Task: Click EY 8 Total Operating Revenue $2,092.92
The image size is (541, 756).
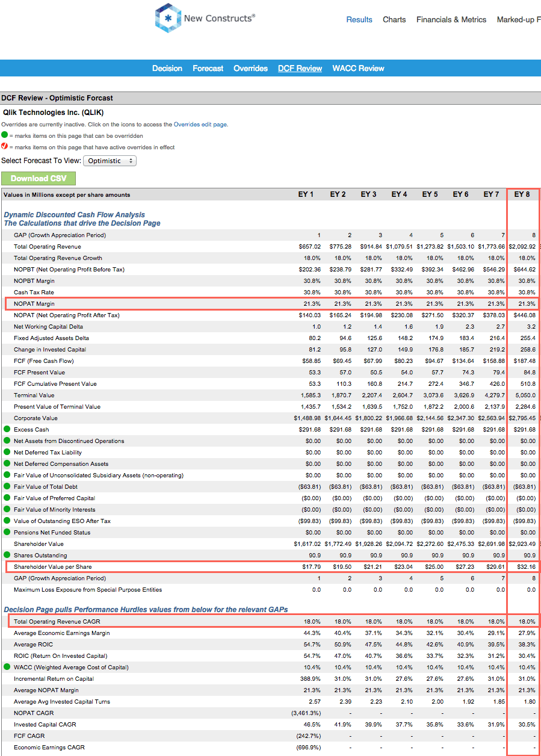Action: [x=522, y=246]
